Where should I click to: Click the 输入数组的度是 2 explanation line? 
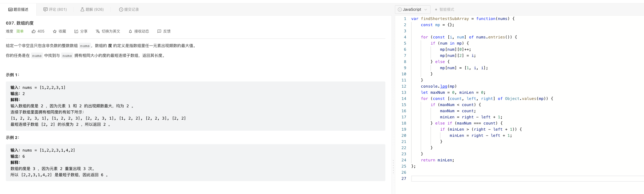click(x=72, y=106)
